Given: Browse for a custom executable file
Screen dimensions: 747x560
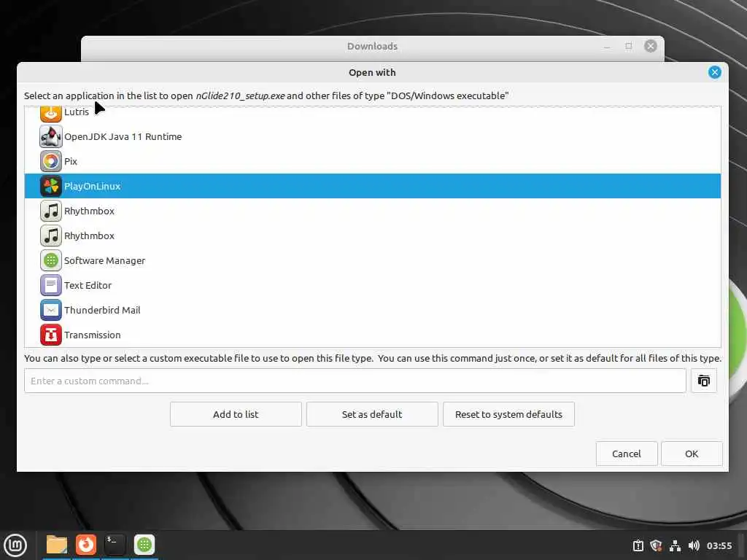Looking at the screenshot, I should click(x=704, y=381).
